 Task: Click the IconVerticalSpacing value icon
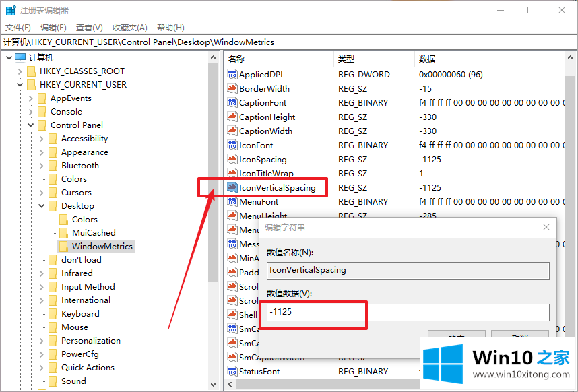232,188
